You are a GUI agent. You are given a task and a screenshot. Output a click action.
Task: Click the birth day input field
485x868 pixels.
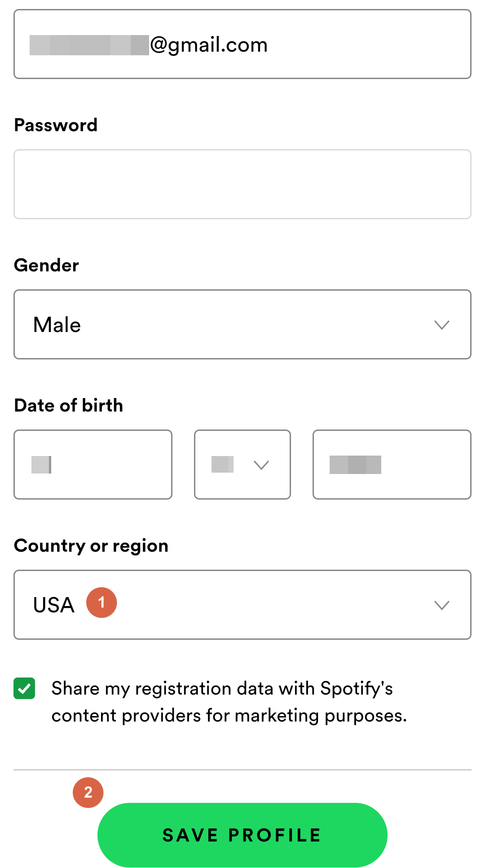(93, 465)
